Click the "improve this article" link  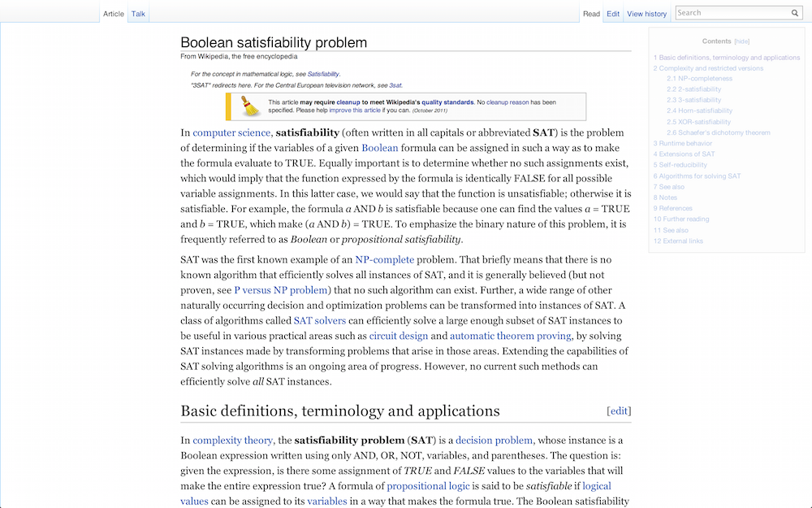click(356, 110)
